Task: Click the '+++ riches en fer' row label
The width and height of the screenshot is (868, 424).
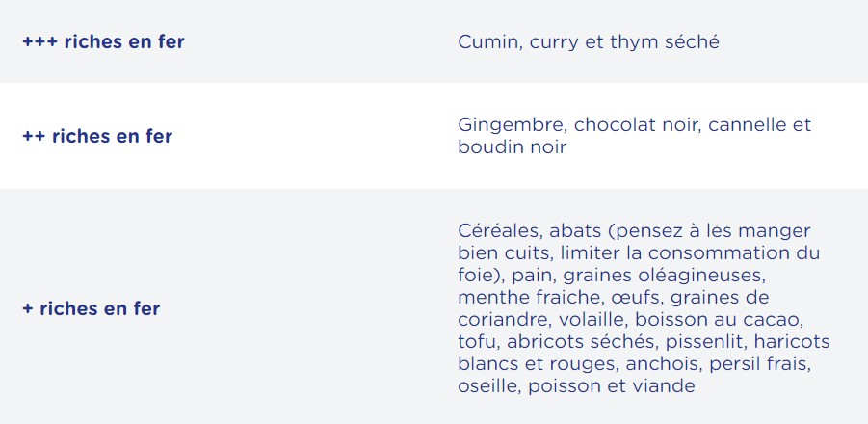Action: click(103, 42)
